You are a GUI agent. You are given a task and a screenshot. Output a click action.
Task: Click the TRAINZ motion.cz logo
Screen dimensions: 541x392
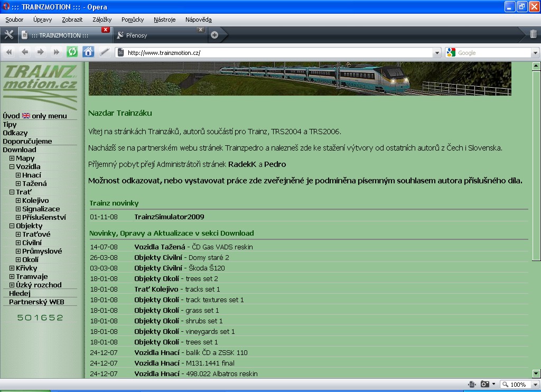tap(40, 86)
